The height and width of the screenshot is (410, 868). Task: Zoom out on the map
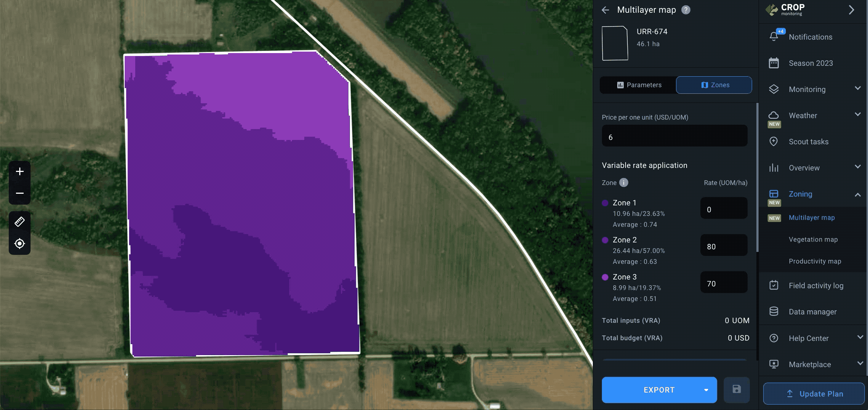19,193
